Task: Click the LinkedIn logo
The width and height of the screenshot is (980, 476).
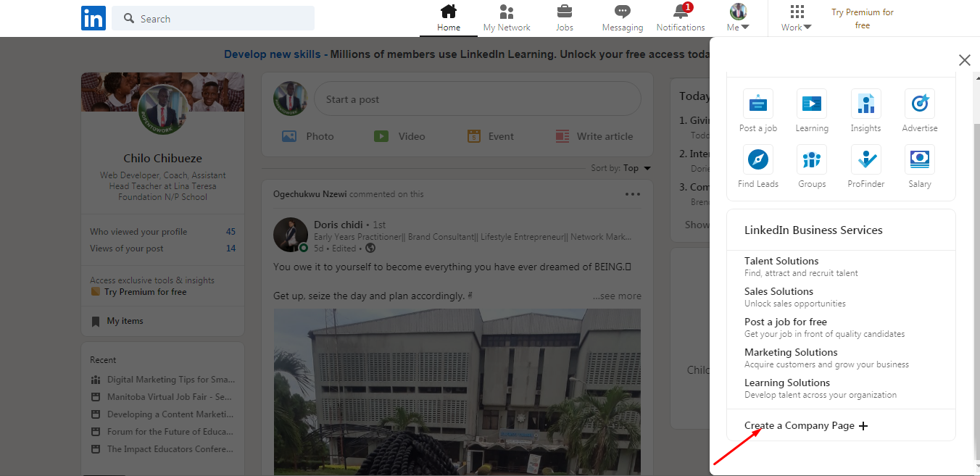Action: pos(93,18)
